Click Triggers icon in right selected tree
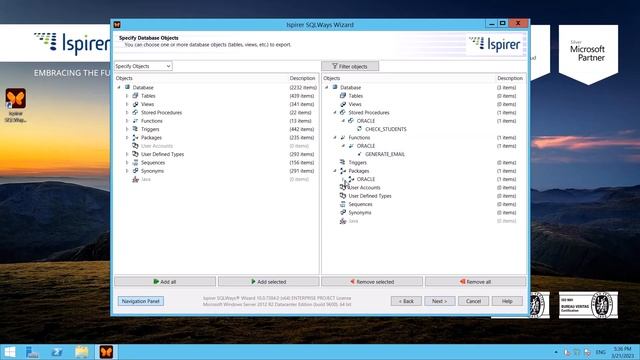The width and height of the screenshot is (640, 360). pyautogui.click(x=343, y=162)
